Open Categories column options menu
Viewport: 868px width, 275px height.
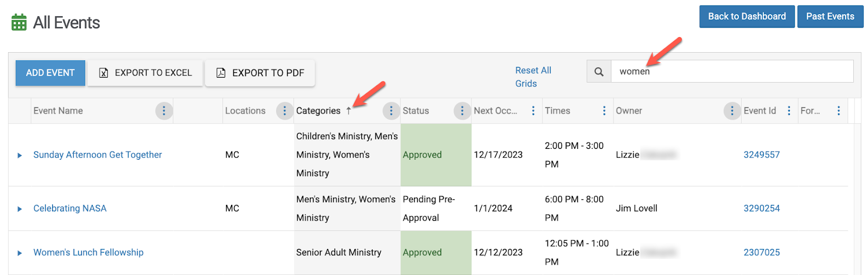(x=391, y=111)
